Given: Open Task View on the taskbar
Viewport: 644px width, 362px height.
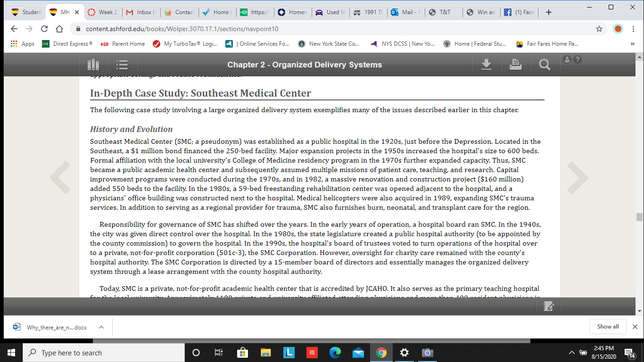Looking at the screenshot, I should coord(219,353).
